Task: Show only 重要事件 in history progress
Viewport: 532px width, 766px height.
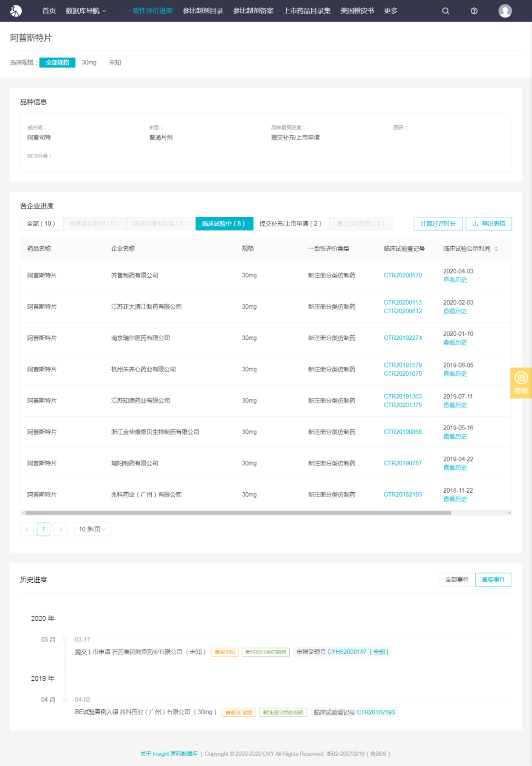Action: click(x=493, y=580)
